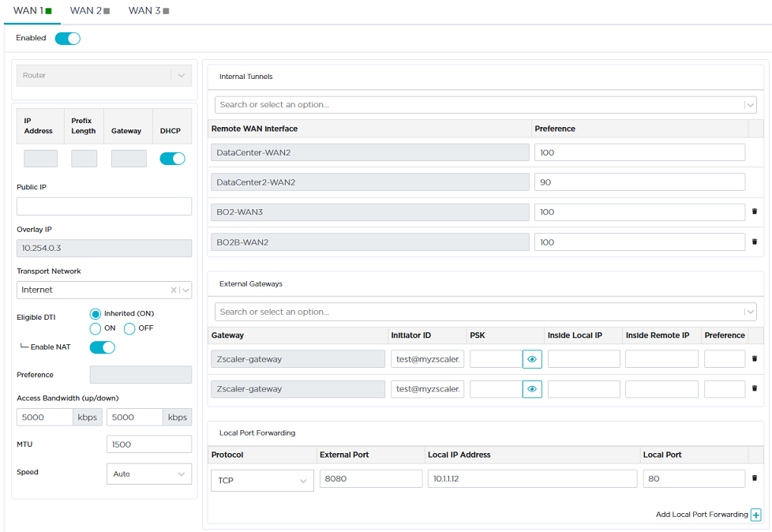This screenshot has width=772, height=532.
Task: Reveal PSK for first Zscaler gateway
Action: tap(532, 359)
